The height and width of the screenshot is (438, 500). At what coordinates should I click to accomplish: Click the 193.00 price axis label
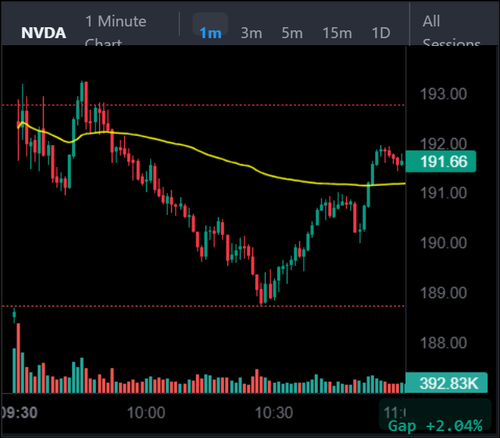coord(443,94)
